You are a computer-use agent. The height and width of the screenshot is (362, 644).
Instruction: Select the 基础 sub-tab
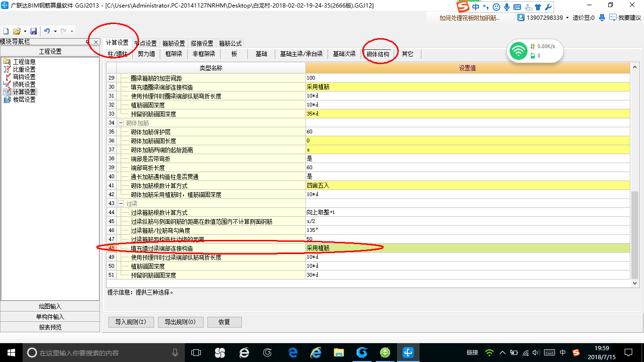[x=261, y=54]
